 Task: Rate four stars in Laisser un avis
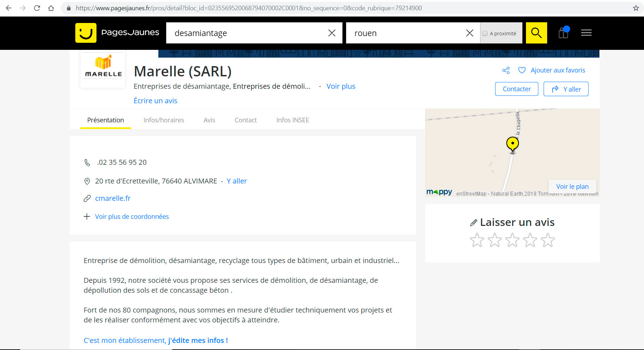pyautogui.click(x=530, y=240)
